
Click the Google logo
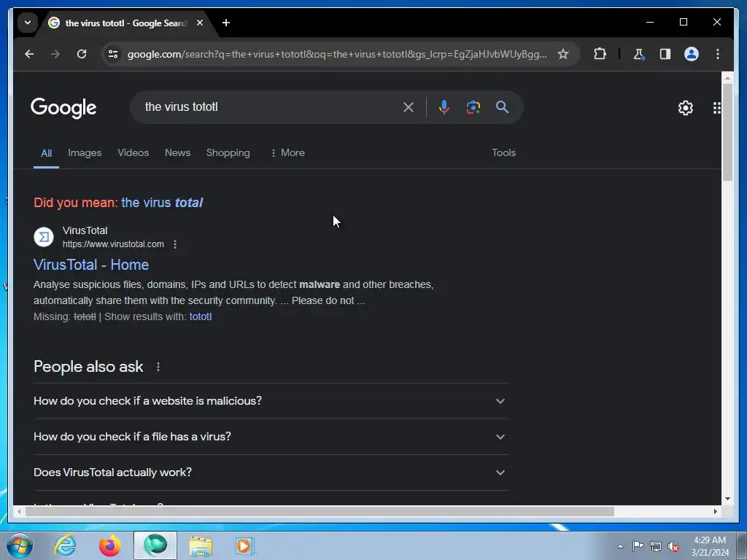(x=63, y=108)
